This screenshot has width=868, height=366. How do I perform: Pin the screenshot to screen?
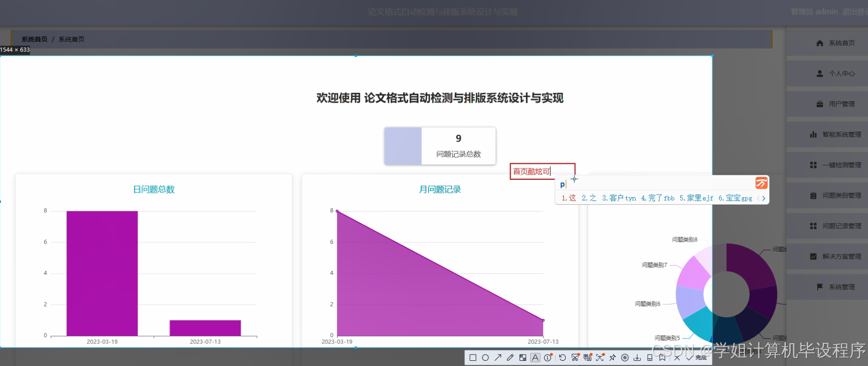tap(612, 358)
